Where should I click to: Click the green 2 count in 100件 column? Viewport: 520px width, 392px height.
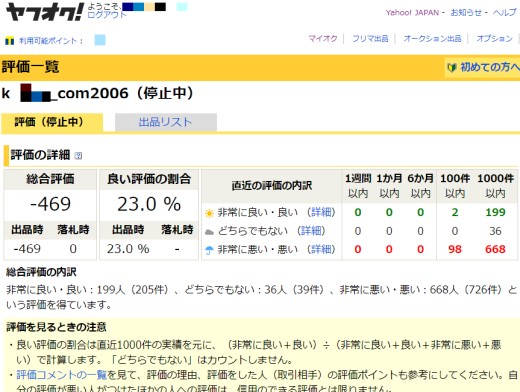point(455,212)
